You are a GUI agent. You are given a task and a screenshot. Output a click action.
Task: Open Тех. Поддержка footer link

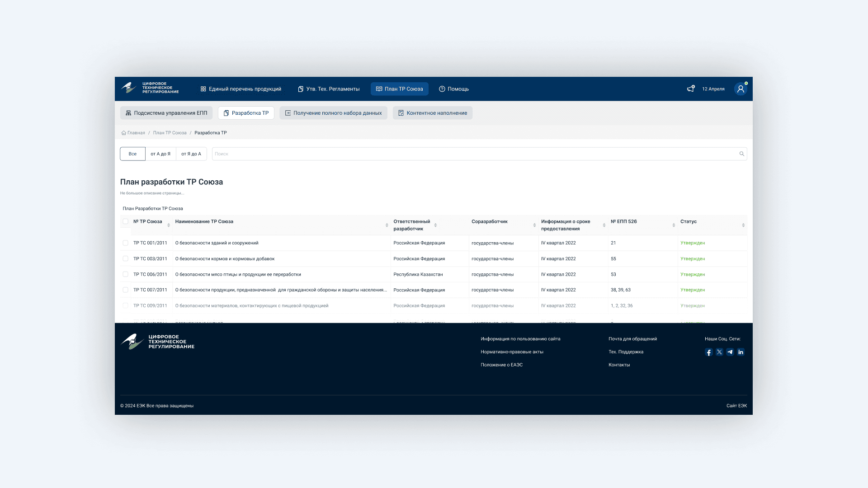[626, 352]
